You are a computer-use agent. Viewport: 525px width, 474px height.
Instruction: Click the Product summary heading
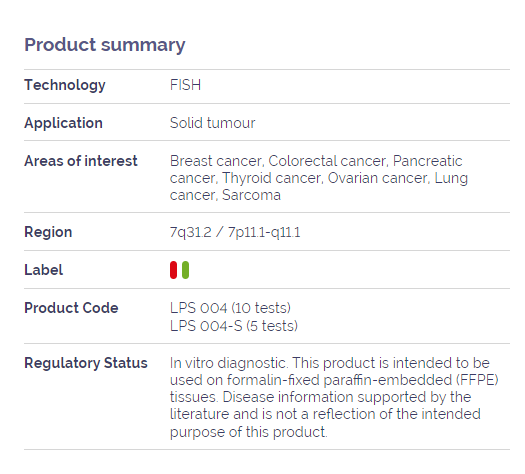pos(105,45)
